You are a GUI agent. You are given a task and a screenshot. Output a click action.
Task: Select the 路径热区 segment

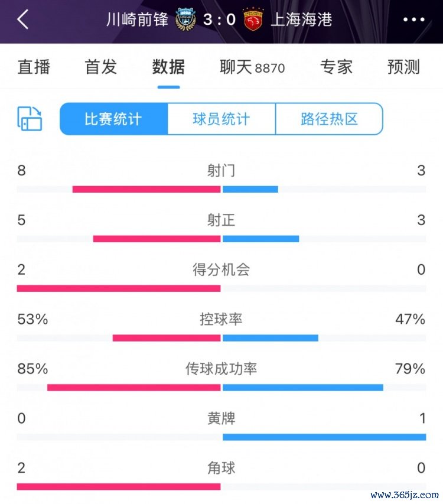[x=329, y=119]
